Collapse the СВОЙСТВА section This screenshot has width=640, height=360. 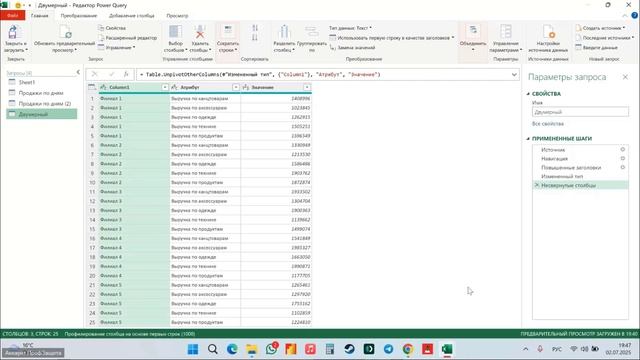(x=528, y=94)
